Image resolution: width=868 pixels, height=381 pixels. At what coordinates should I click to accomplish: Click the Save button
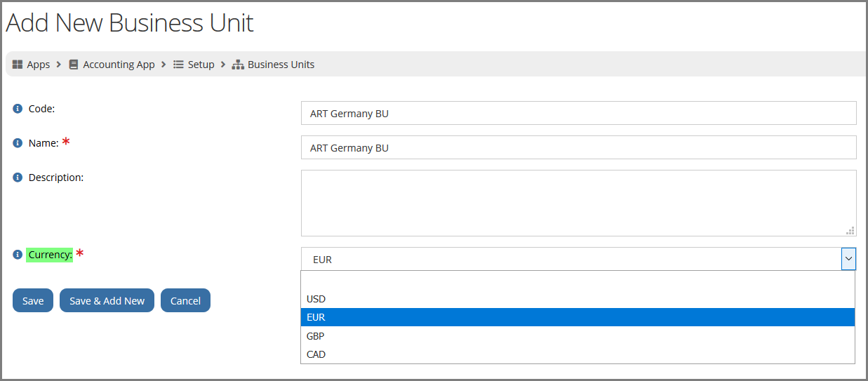[33, 300]
